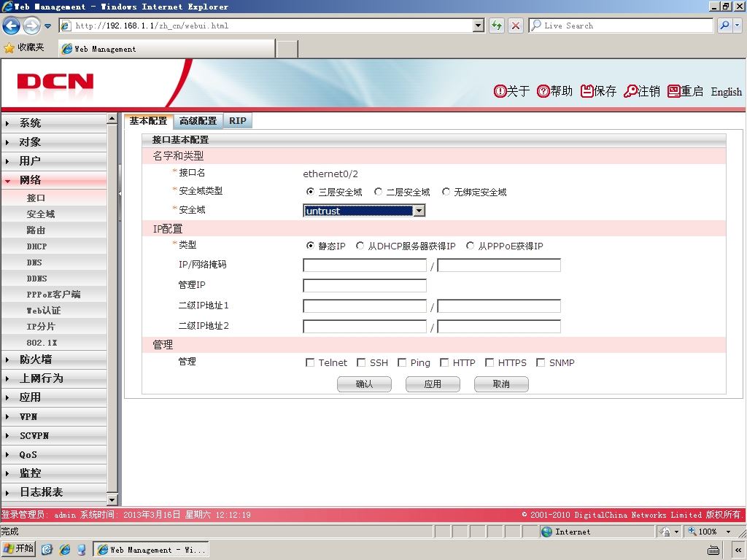Image resolution: width=747 pixels, height=560 pixels.
Task: Click the sidebar scrollbar down arrow
Action: (x=112, y=500)
